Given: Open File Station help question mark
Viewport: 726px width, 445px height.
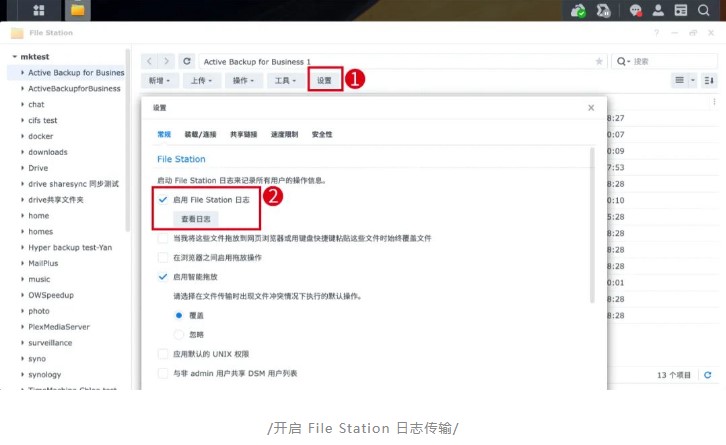Looking at the screenshot, I should coord(657,33).
